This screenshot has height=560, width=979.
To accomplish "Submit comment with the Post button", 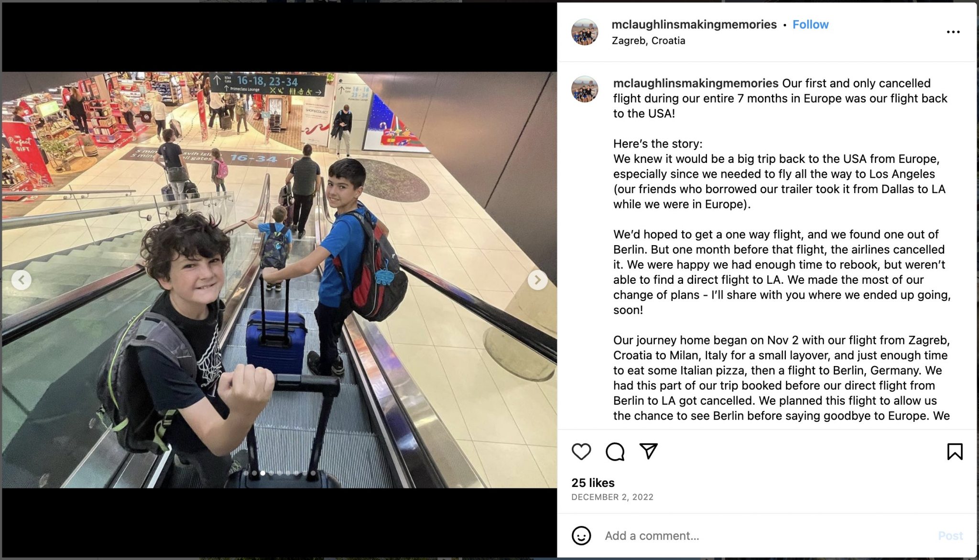I will 950,536.
